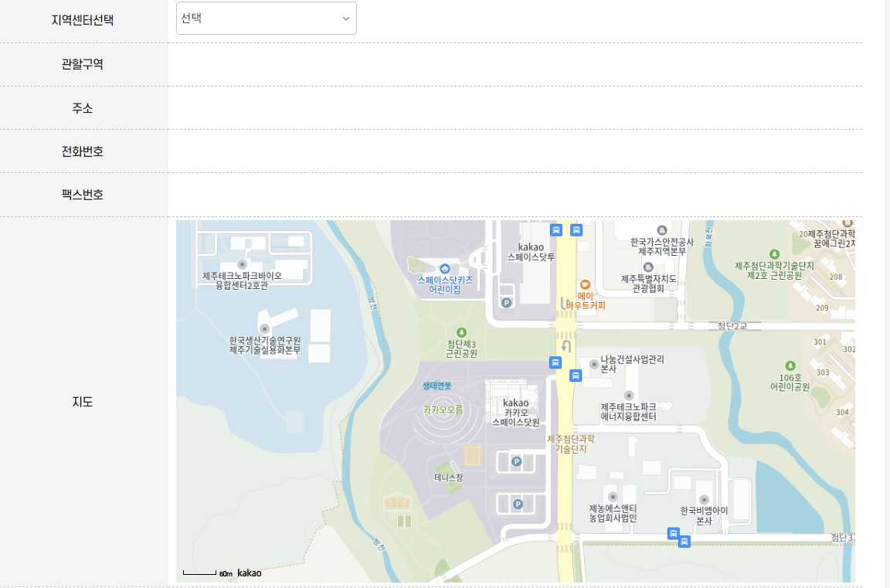Viewport: 890px width, 588px height.
Task: Click the marker for 한국비엠아이 본사
Action: click(705, 499)
